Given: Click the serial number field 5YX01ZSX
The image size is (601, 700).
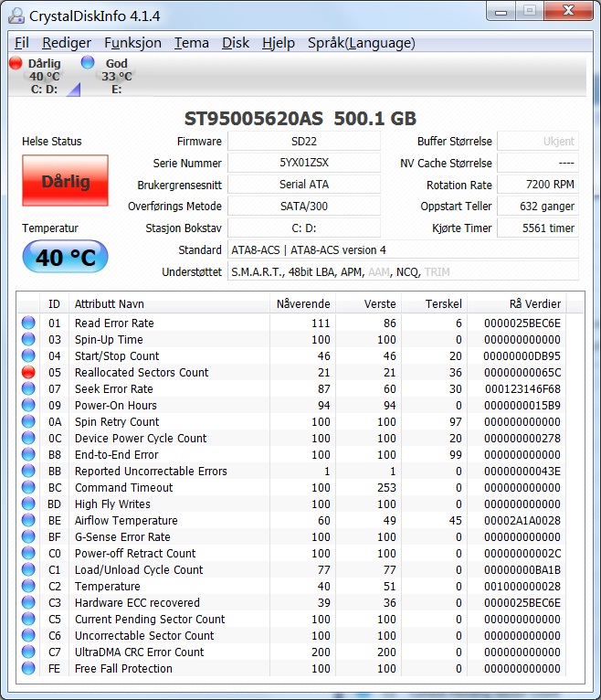Looking at the screenshot, I should pyautogui.click(x=304, y=163).
